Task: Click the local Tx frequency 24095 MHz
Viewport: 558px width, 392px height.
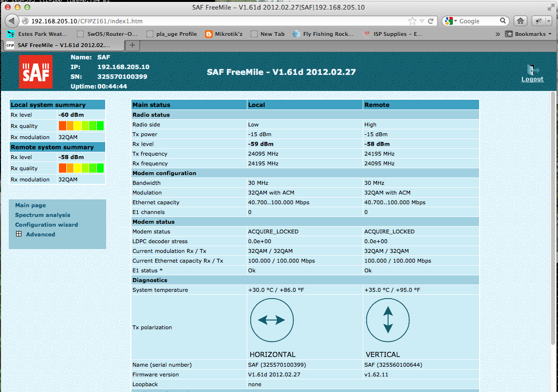Action: pyautogui.click(x=263, y=154)
